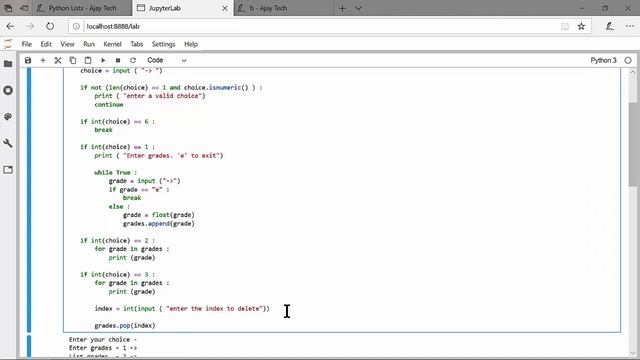Open browser settings and more menu
Screen dimensions: 640x360
click(630, 26)
